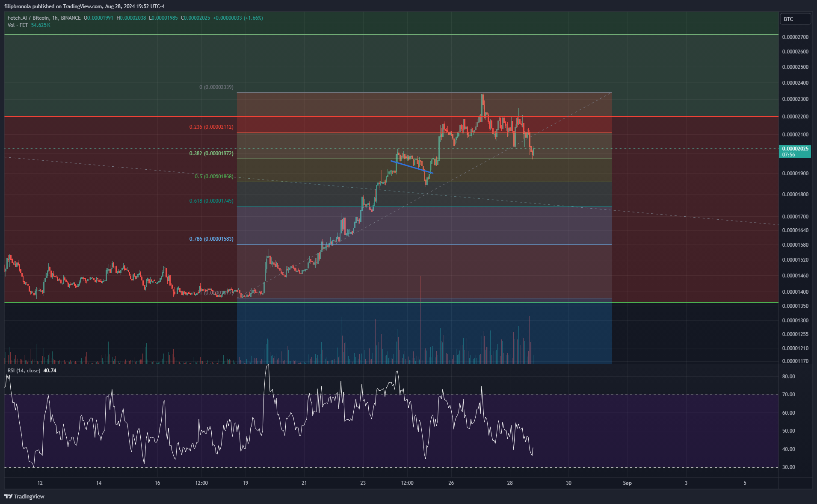Click the current price label 0.00002025
Screen dimensions: 817x504
coord(795,151)
